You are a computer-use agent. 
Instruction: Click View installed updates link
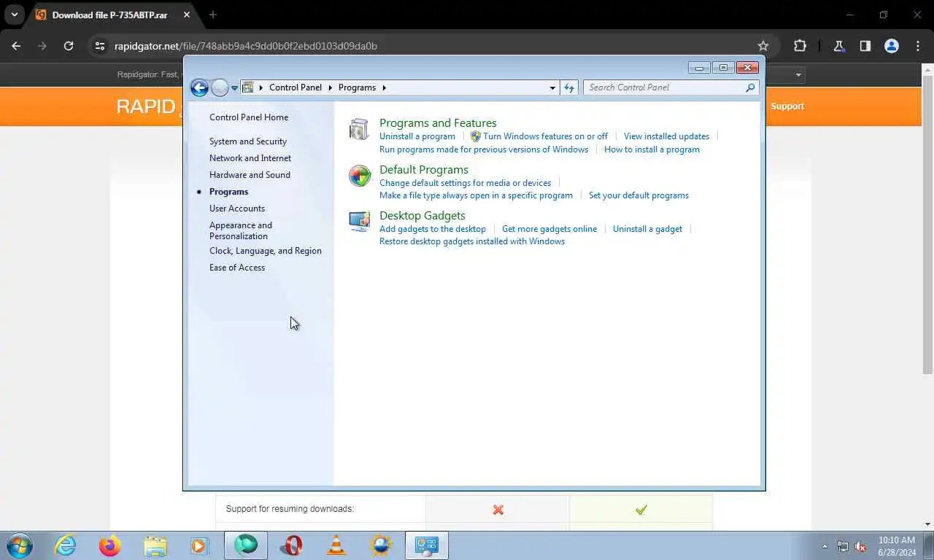(x=666, y=136)
